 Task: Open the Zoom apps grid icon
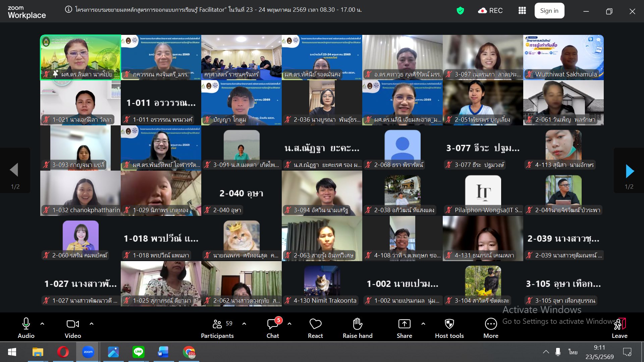tap(522, 11)
